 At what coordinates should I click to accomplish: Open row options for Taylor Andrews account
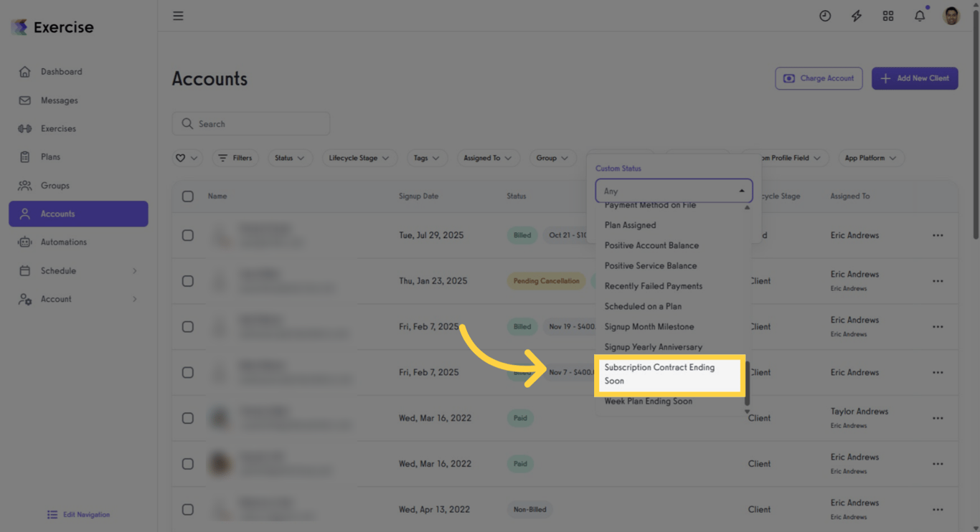click(938, 418)
